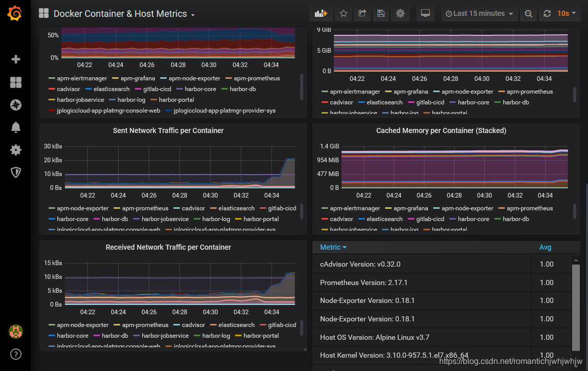This screenshot has height=371, width=588.
Task: Click resize handle of Received Network panel
Action: [305, 349]
